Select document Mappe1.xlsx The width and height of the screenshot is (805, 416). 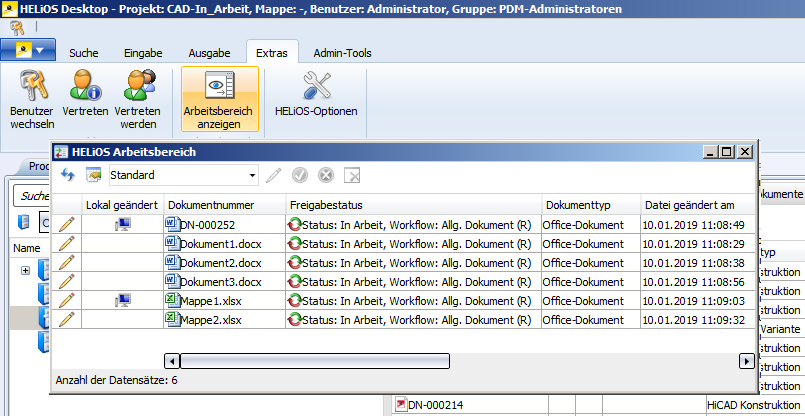(x=210, y=301)
